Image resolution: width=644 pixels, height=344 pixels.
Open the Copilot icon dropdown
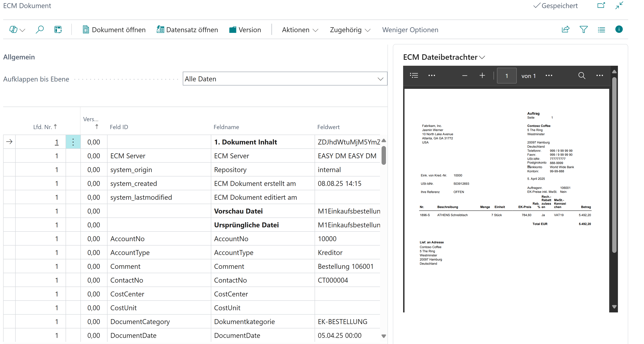pyautogui.click(x=17, y=30)
